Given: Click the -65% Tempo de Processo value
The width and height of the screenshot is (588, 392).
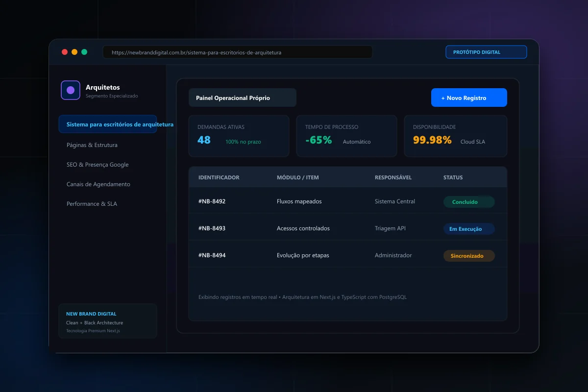Looking at the screenshot, I should tap(318, 140).
